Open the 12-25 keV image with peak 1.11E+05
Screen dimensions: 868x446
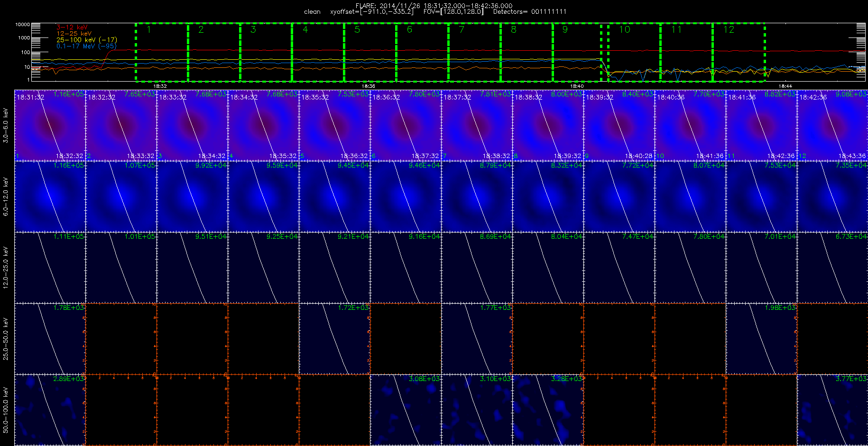click(50, 268)
